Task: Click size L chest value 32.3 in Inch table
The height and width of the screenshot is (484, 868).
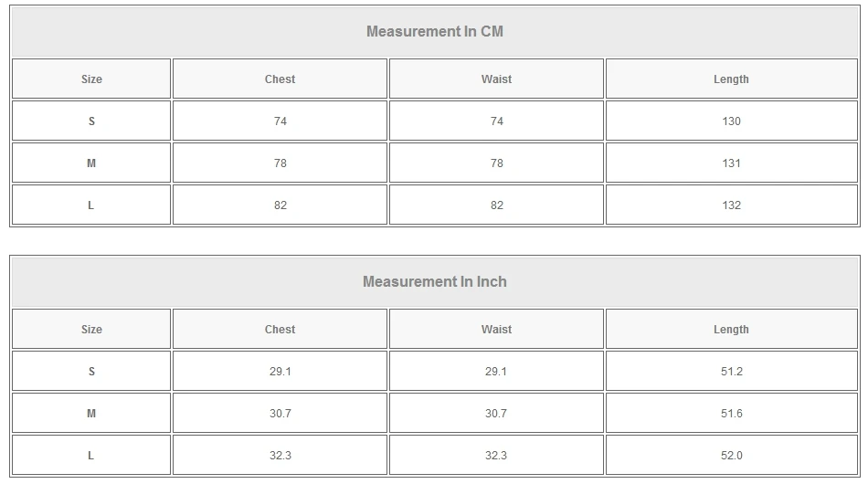Action: point(280,456)
